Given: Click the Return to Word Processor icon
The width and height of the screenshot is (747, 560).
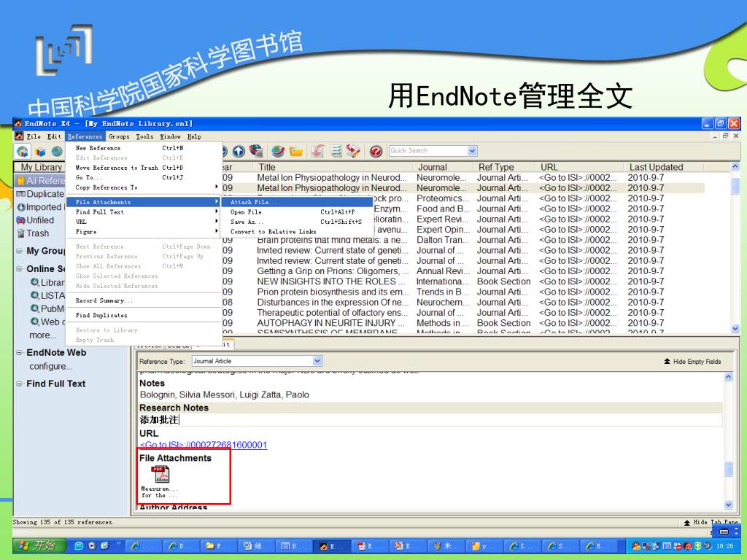Looking at the screenshot, I should click(x=353, y=152).
